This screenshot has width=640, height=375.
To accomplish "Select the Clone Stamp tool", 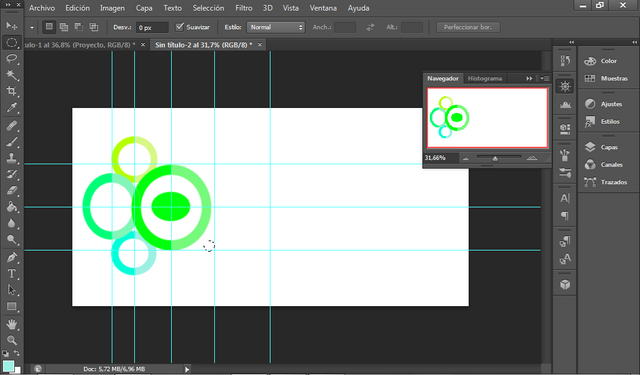I will pyautogui.click(x=11, y=158).
